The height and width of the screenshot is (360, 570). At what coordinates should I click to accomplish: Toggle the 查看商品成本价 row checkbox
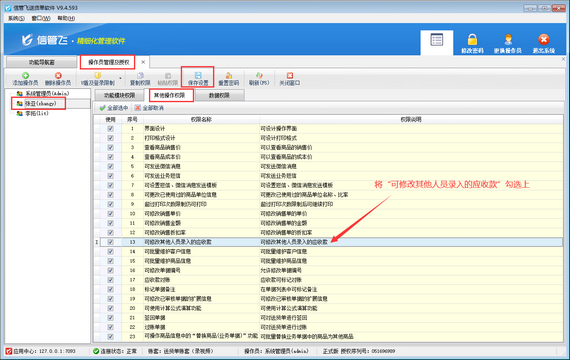tap(111, 157)
